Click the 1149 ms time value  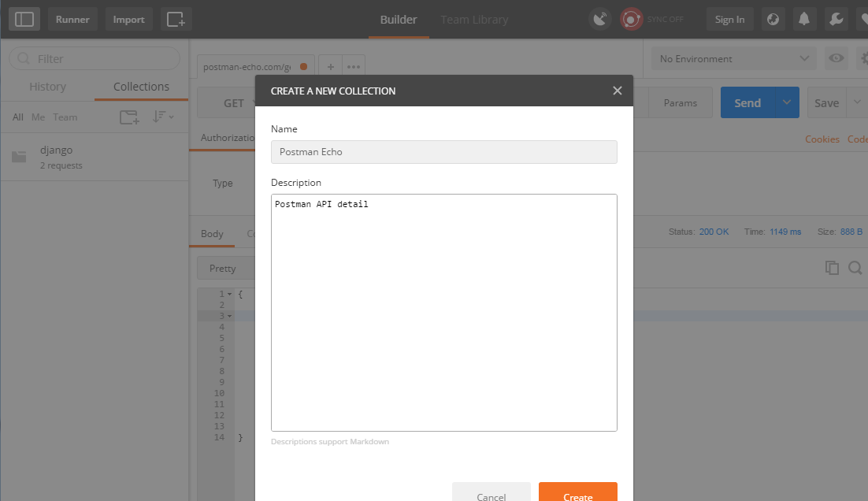[x=785, y=232]
